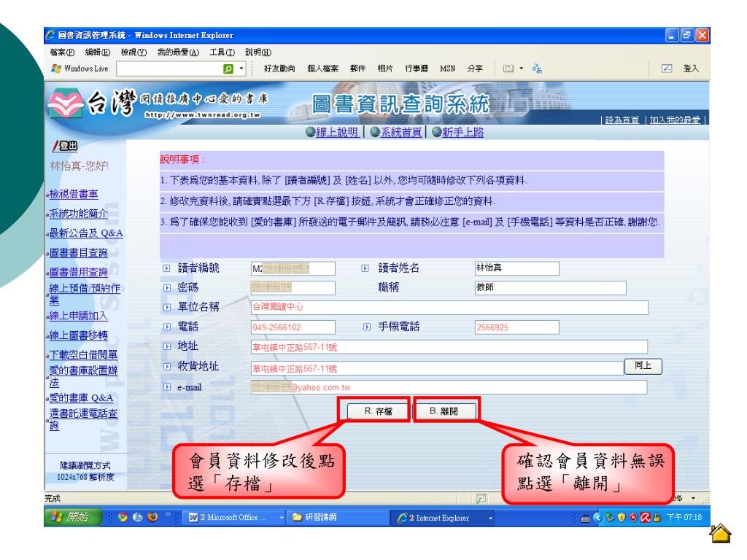Click the B. 離開 leave button
Image resolution: width=747 pixels, height=560 pixels.
coord(444,411)
